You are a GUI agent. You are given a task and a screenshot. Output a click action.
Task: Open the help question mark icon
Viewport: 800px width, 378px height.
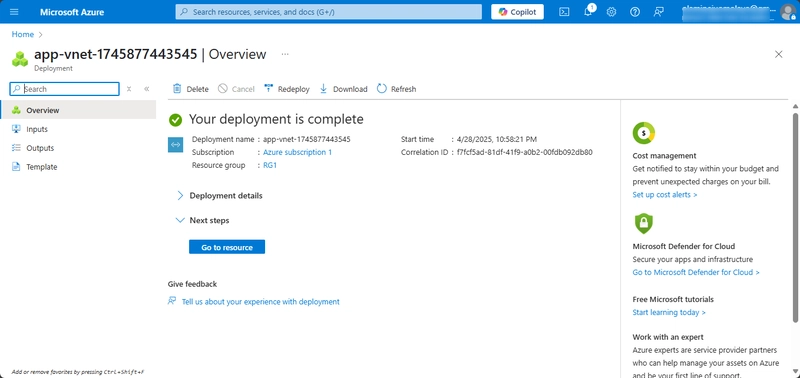tap(635, 12)
